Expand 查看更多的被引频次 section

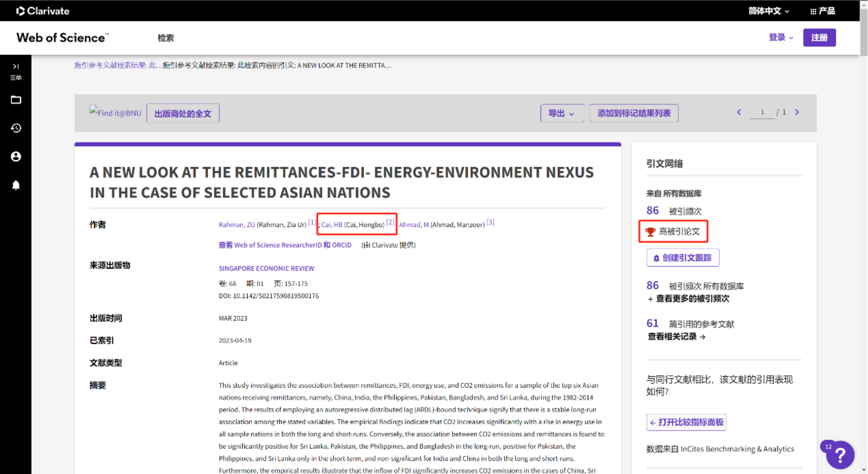tap(688, 299)
